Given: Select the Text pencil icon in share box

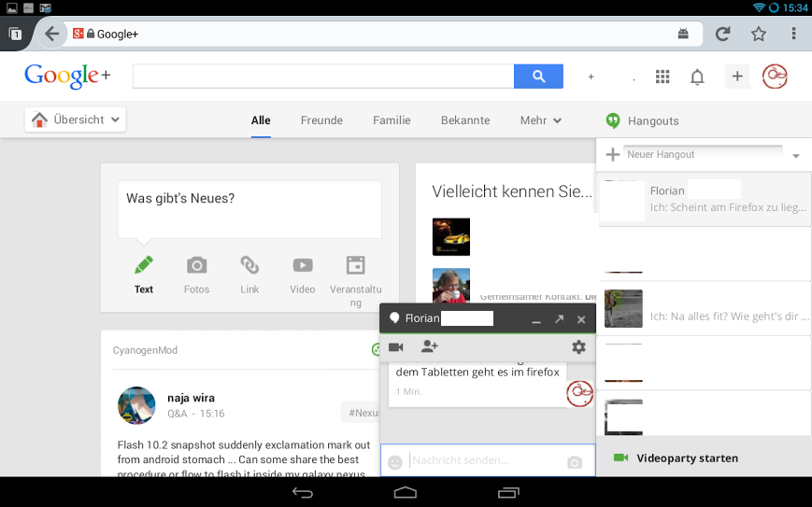Looking at the screenshot, I should [x=144, y=265].
